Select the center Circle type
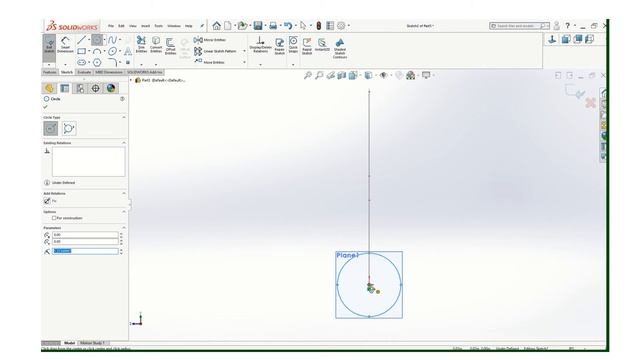The image size is (640, 360). click(51, 129)
